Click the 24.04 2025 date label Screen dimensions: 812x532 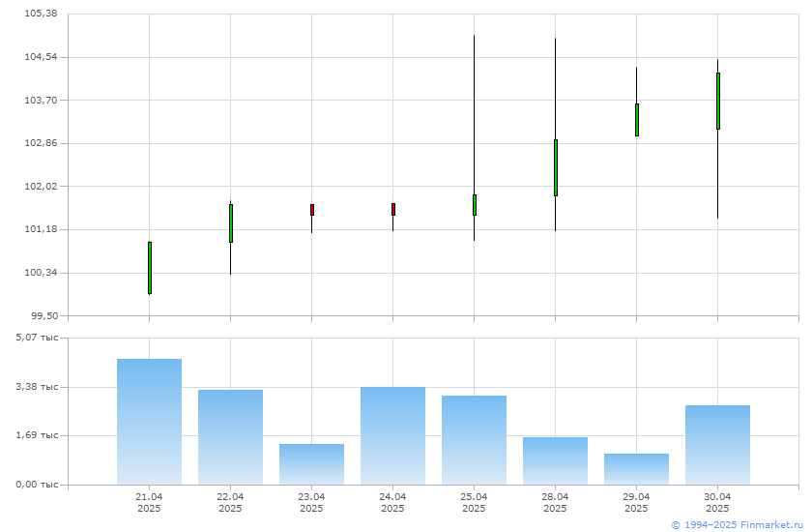click(x=393, y=502)
